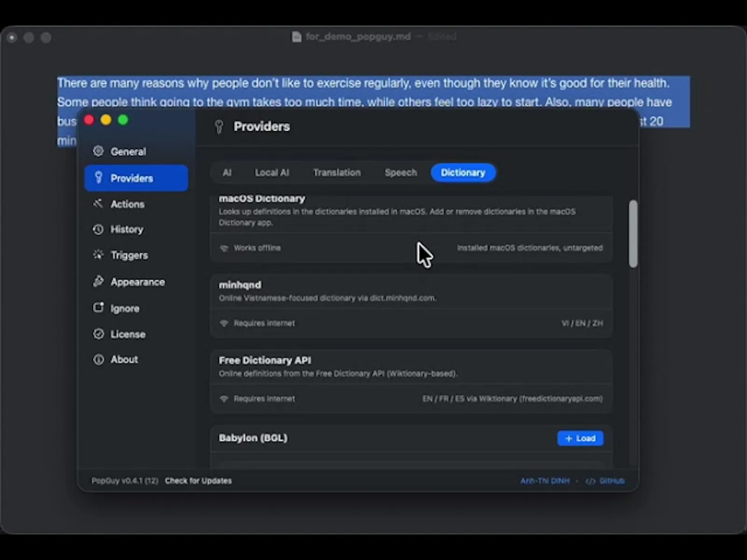
Task: Minimize the PopGuy settings window with yellow button
Action: pyautogui.click(x=106, y=120)
